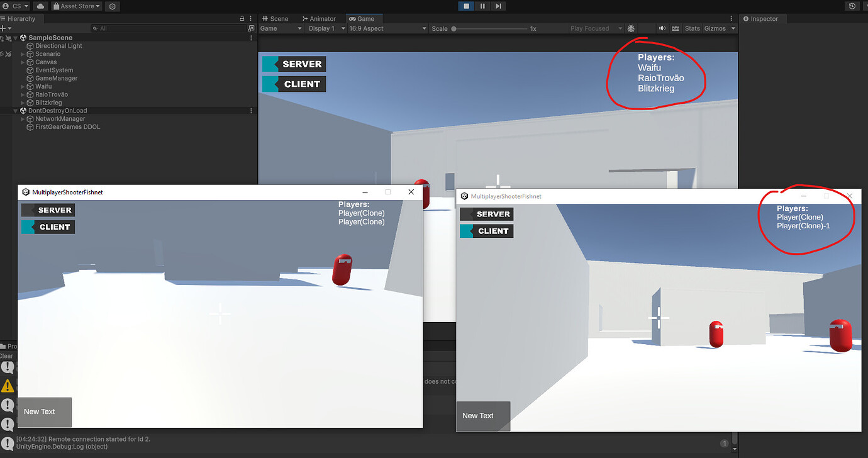This screenshot has width=868, height=458.
Task: Expand DontDestroyOnLoad in the Hierarchy
Action: click(14, 110)
